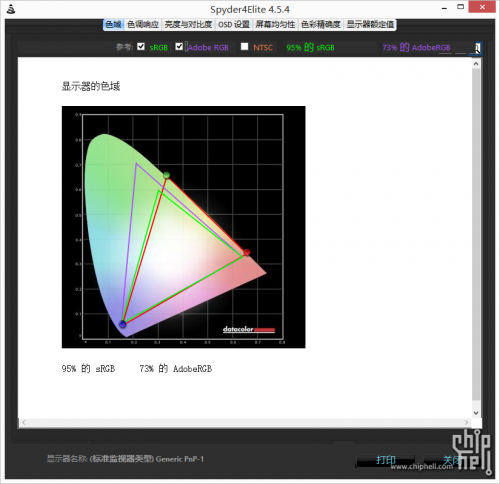Switch to the 色彩精确度 tab
The width and height of the screenshot is (500, 484).
[x=321, y=24]
